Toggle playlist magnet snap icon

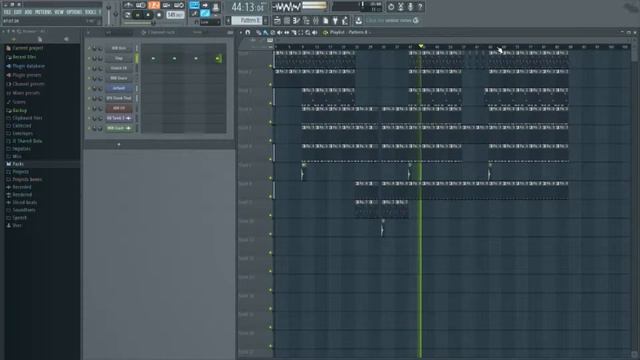point(248,32)
